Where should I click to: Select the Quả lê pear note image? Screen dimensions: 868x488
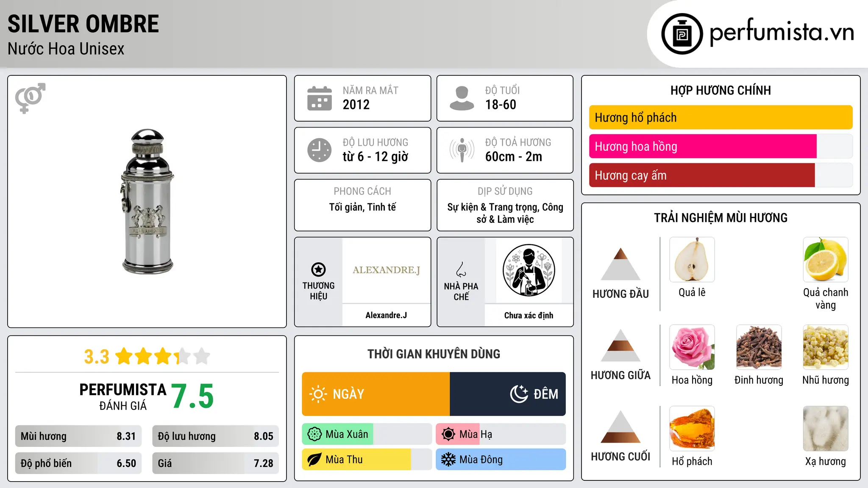[692, 260]
